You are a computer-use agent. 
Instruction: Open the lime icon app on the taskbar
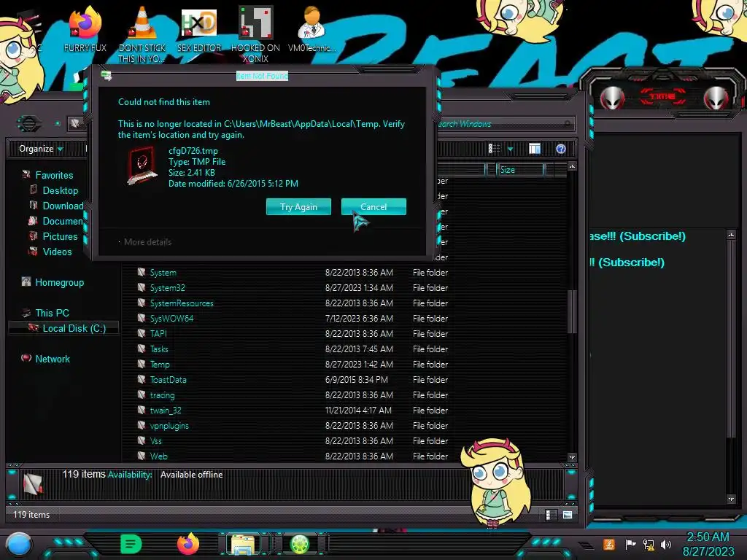pyautogui.click(x=300, y=544)
